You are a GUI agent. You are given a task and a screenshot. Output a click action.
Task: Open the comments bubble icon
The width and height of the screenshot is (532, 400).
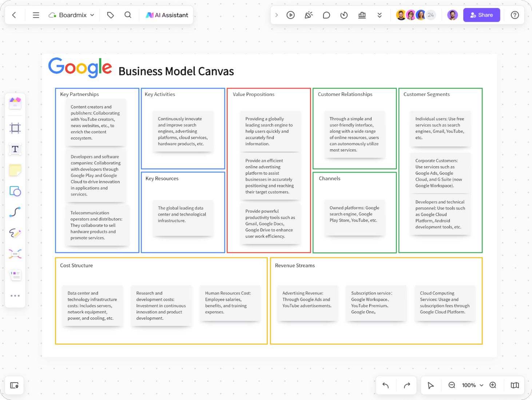[326, 15]
